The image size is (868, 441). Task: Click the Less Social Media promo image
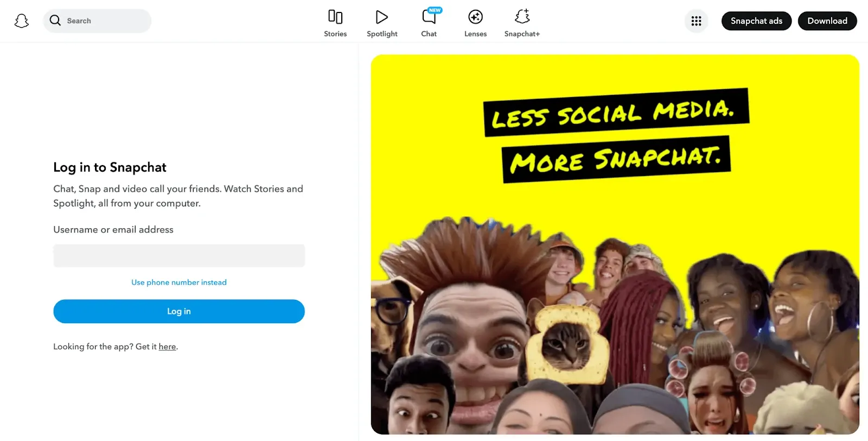tap(615, 244)
